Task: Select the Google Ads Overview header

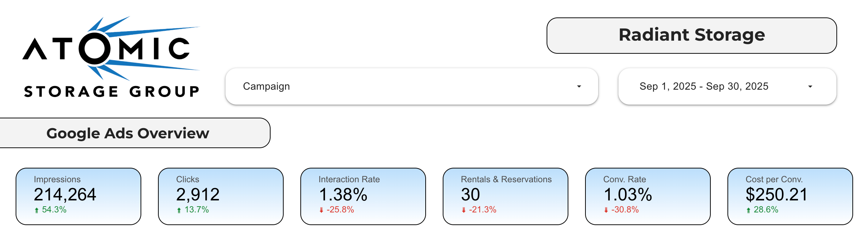Action: coord(128,133)
